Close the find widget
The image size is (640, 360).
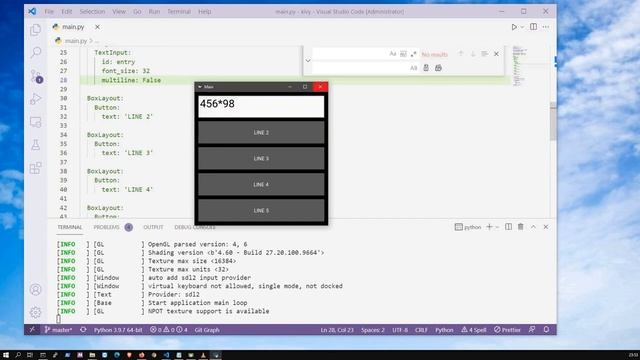pyautogui.click(x=496, y=54)
